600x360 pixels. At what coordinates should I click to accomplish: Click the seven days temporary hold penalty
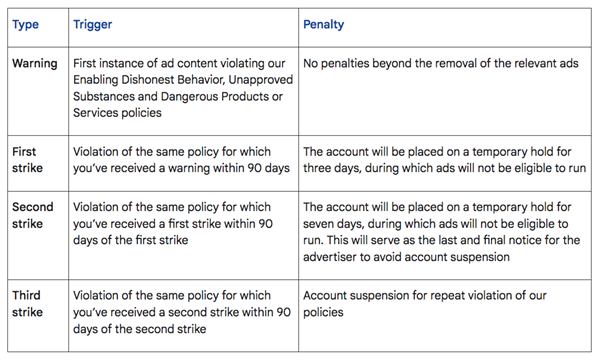pyautogui.click(x=442, y=232)
